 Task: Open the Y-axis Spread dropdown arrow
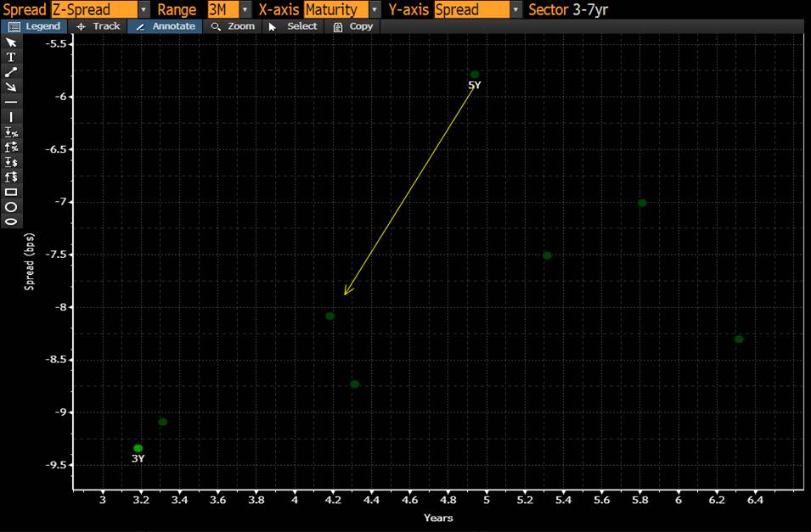click(x=516, y=10)
